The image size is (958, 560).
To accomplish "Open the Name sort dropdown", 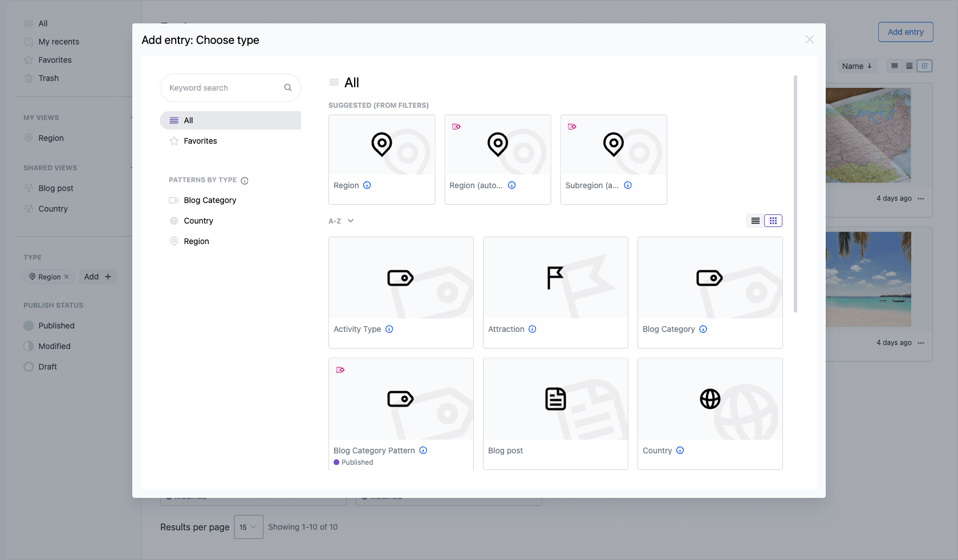I will [856, 66].
